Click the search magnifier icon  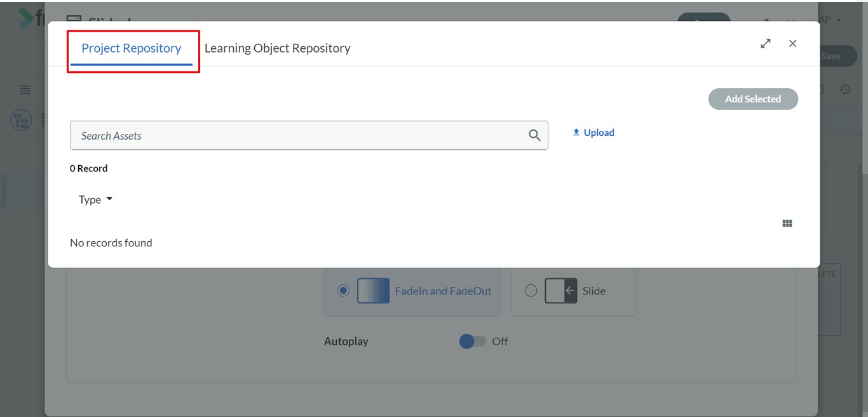[534, 135]
